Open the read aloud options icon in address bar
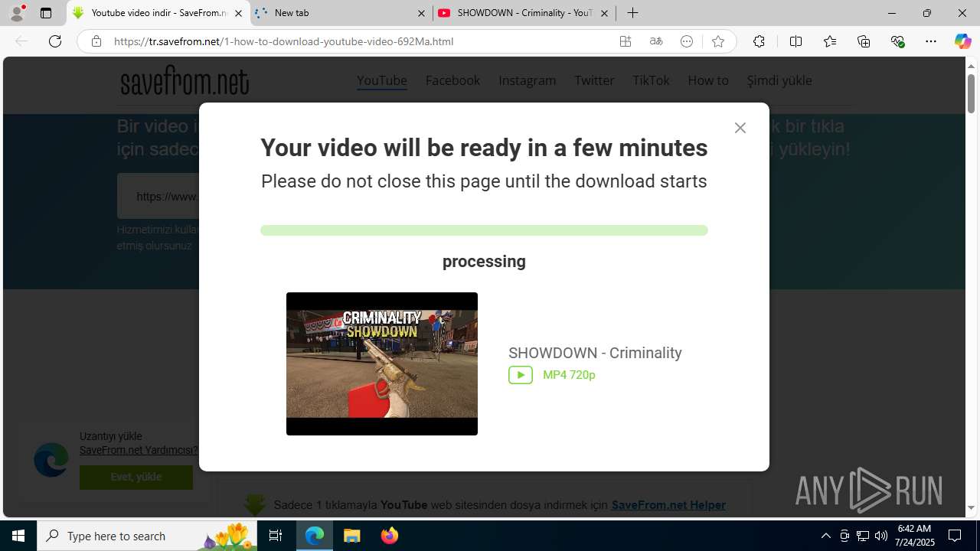Screen dimensions: 980x551 [x=687, y=41]
